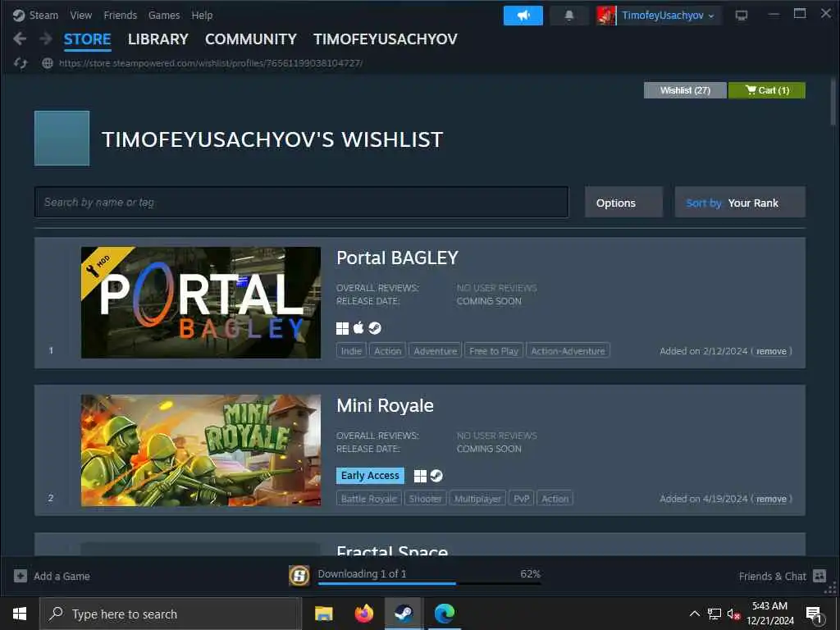Switch to the STORE tab
This screenshot has width=840, height=630.
pos(87,39)
